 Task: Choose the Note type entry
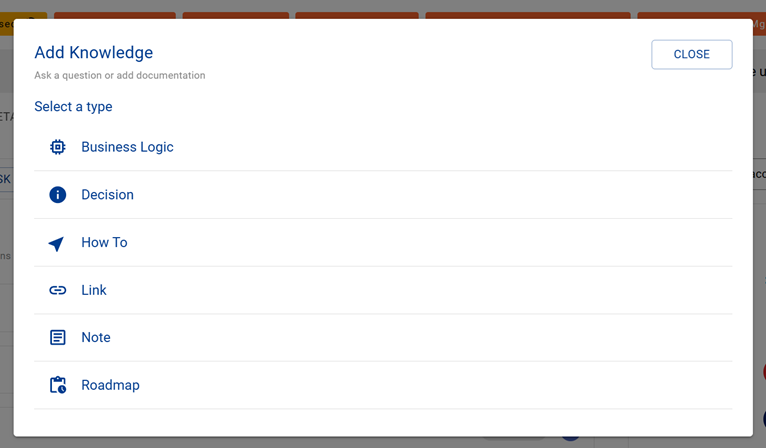pyautogui.click(x=96, y=338)
